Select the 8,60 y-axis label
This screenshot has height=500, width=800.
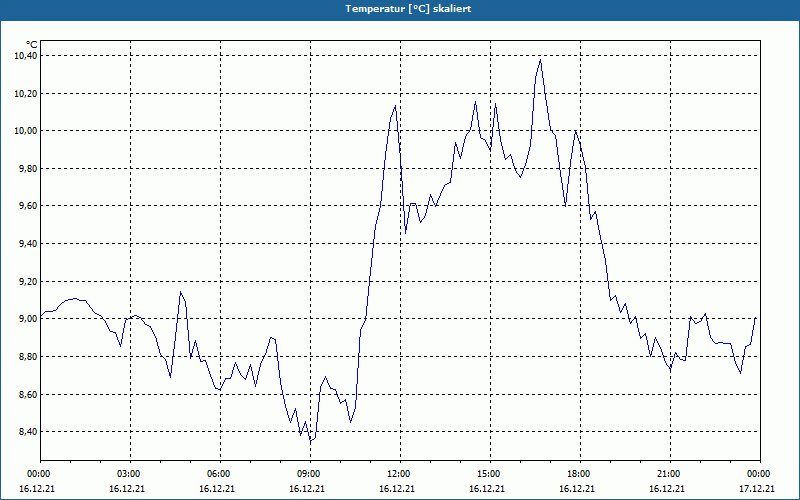[x=28, y=394]
